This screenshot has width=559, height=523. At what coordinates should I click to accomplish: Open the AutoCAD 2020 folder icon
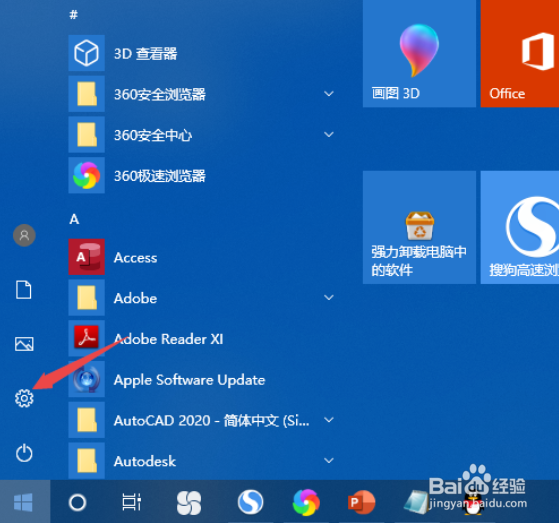86,420
